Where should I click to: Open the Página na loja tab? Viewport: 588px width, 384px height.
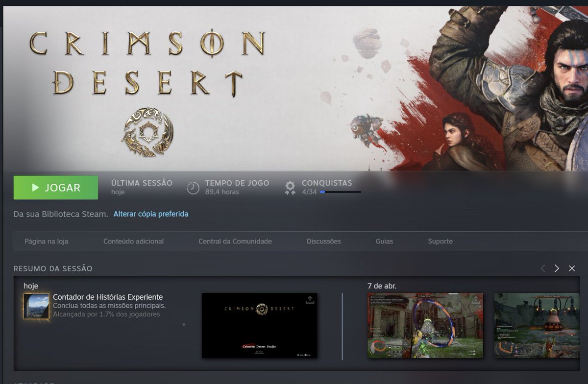[x=47, y=241]
